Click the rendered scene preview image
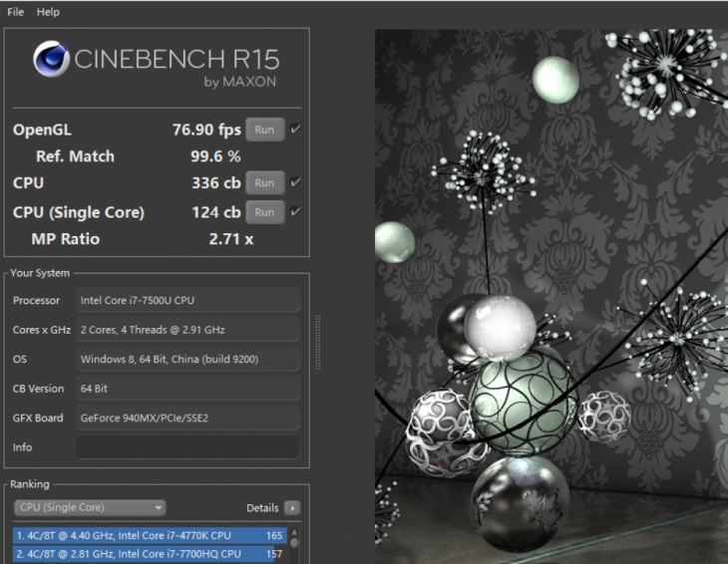The height and width of the screenshot is (564, 728). click(x=551, y=296)
